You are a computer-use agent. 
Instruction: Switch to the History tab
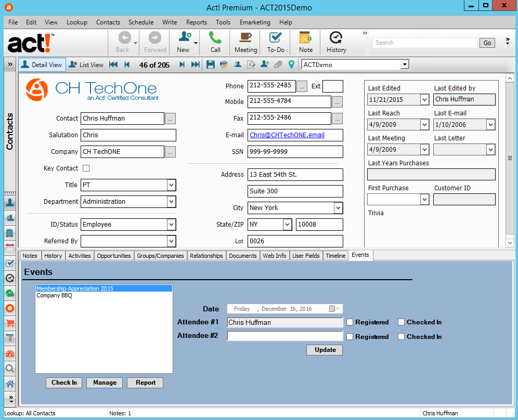[x=53, y=256]
